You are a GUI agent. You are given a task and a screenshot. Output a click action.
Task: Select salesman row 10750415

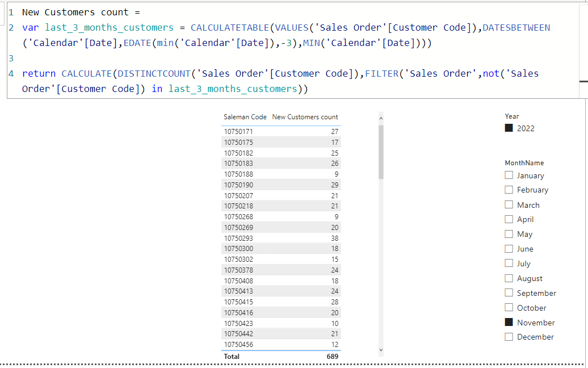pyautogui.click(x=281, y=302)
